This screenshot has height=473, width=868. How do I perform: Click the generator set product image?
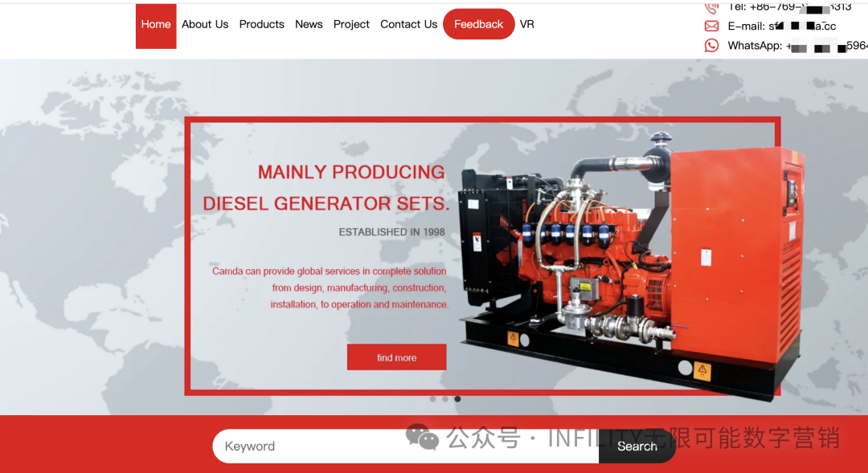631,266
